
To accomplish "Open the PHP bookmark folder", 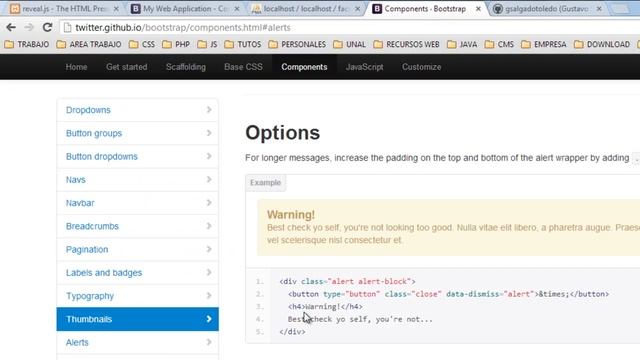I will click(176, 44).
